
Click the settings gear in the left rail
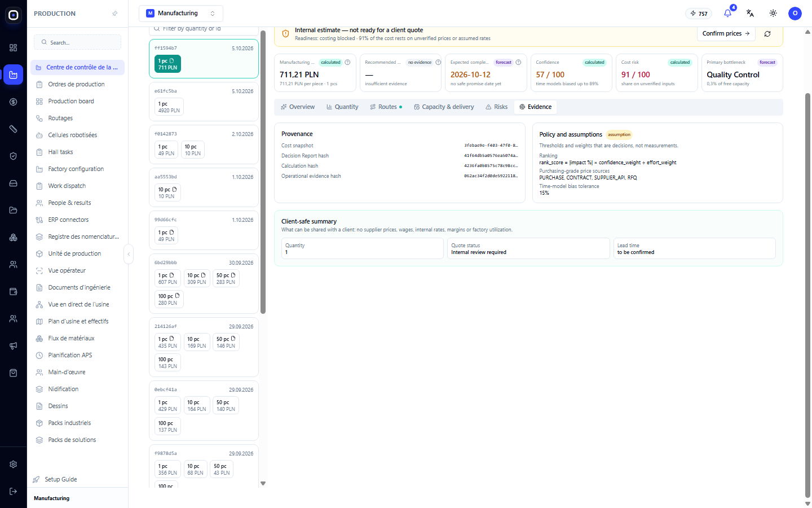click(x=14, y=465)
